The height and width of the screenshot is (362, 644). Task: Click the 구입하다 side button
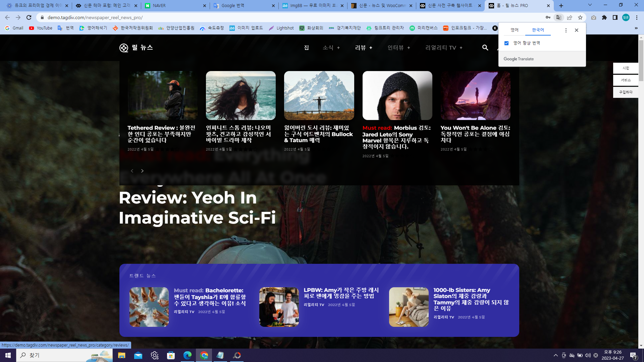pyautogui.click(x=626, y=92)
